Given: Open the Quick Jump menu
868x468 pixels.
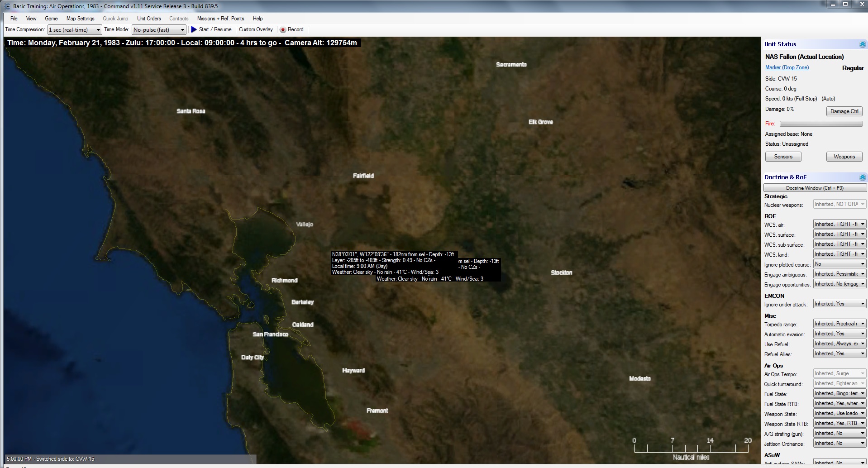Looking at the screenshot, I should 115,19.
